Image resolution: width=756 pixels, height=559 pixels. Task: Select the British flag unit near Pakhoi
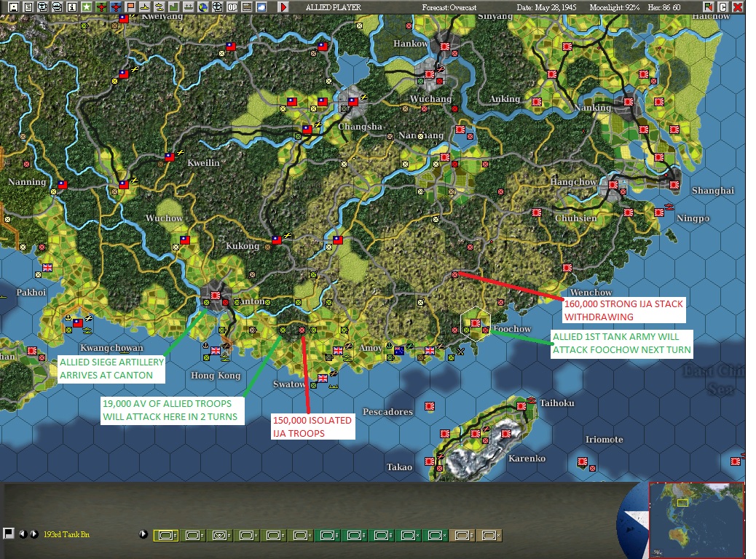(47, 267)
